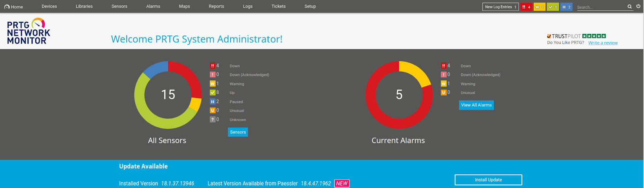This screenshot has height=188, width=644.
Task: Open the Home menu item
Action: point(14,6)
